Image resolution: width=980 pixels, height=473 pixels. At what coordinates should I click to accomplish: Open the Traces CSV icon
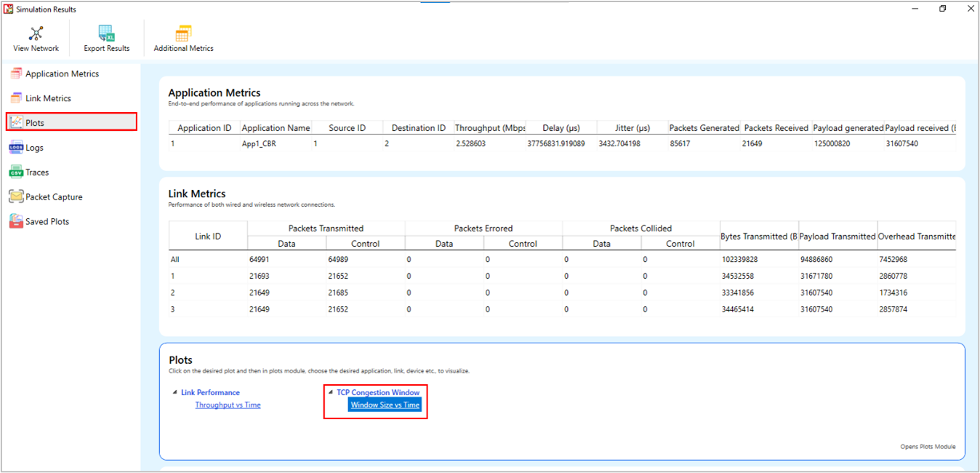click(x=16, y=172)
